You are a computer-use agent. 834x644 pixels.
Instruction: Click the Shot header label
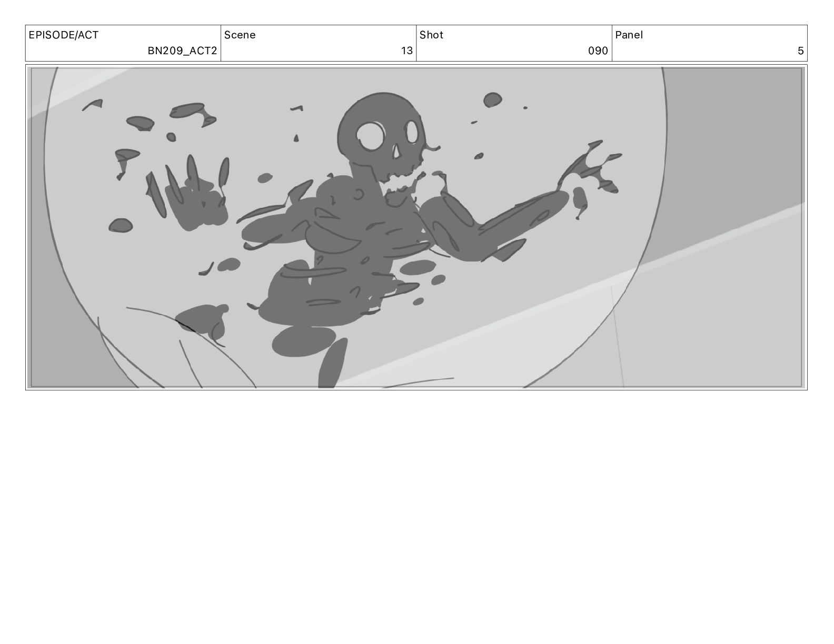(432, 35)
